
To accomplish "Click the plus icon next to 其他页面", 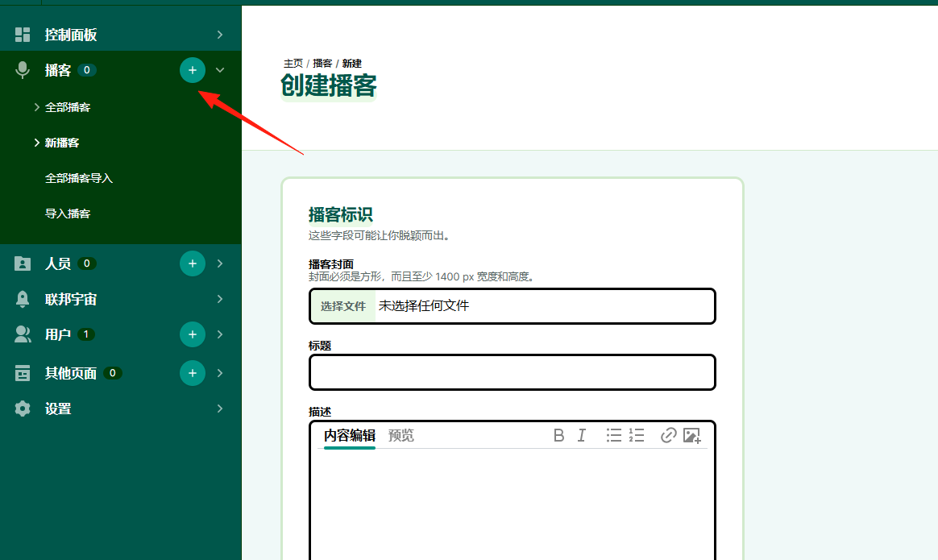I will [192, 373].
